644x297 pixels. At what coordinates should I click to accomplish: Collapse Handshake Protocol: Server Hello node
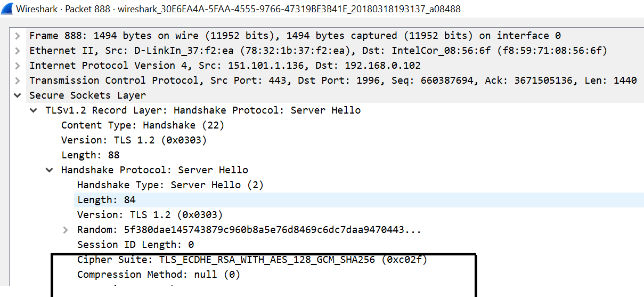click(x=50, y=170)
